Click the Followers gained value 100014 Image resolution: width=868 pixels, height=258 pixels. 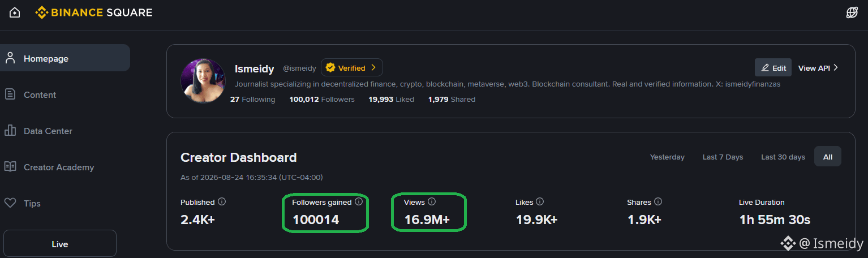coord(316,220)
